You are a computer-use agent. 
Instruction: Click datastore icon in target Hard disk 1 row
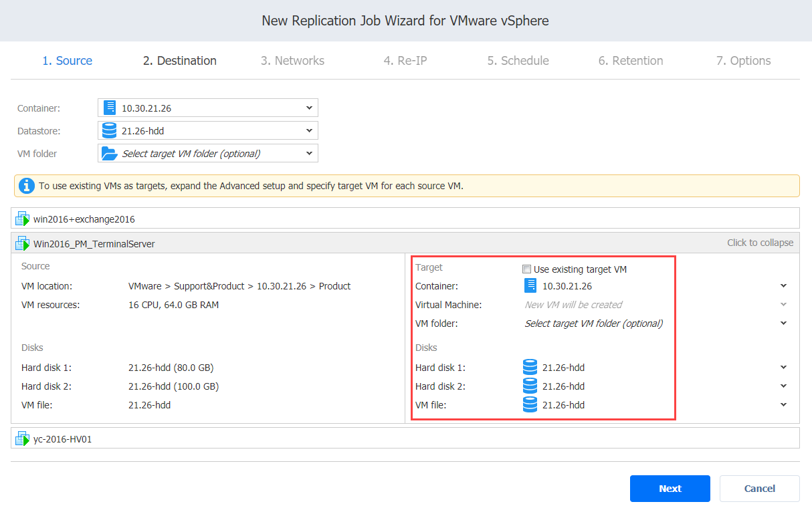[x=530, y=367]
